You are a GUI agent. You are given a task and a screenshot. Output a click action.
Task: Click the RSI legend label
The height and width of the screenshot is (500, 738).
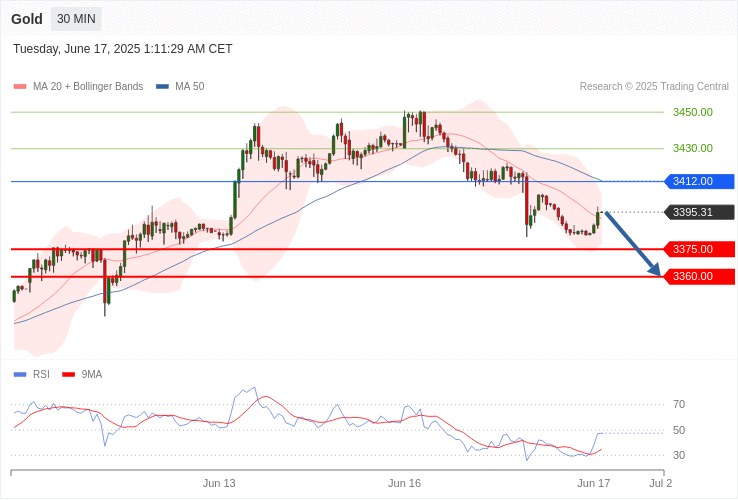coord(41,375)
